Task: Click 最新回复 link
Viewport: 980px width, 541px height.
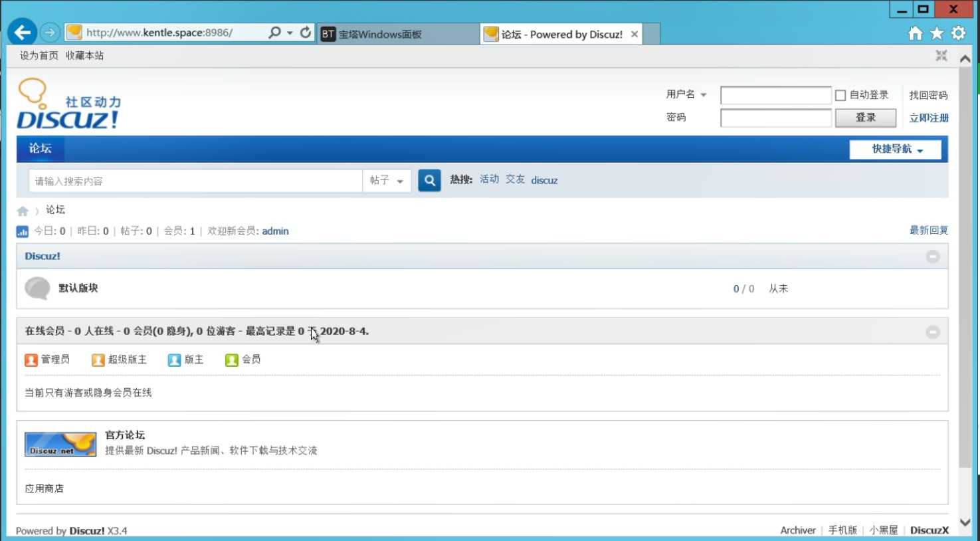Action: (x=929, y=231)
